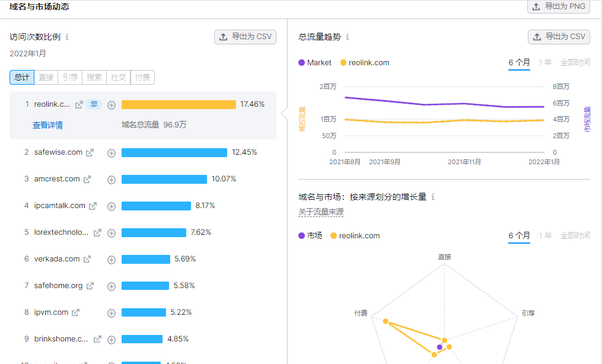Show info for 按来源划分的增长量

(x=433, y=197)
